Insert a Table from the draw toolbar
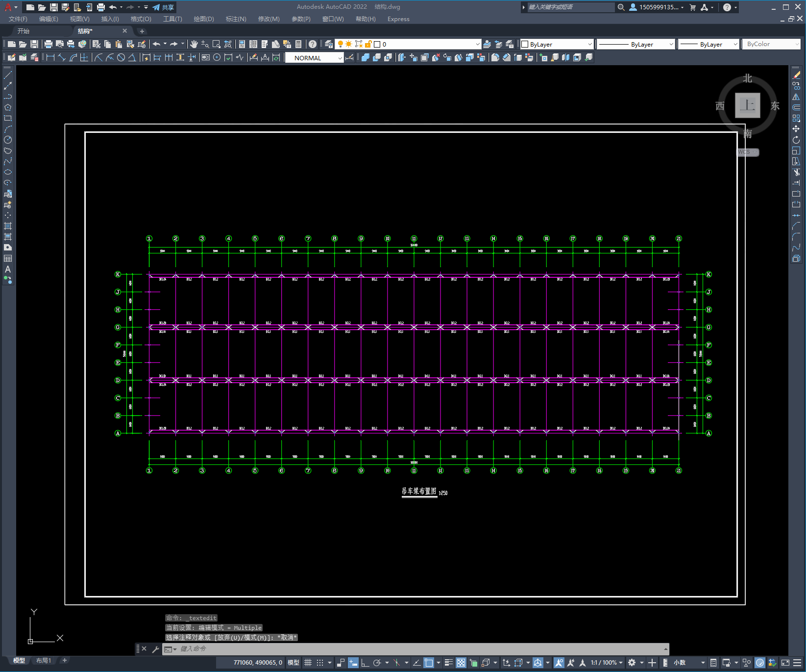The width and height of the screenshot is (806, 672). 8,258
